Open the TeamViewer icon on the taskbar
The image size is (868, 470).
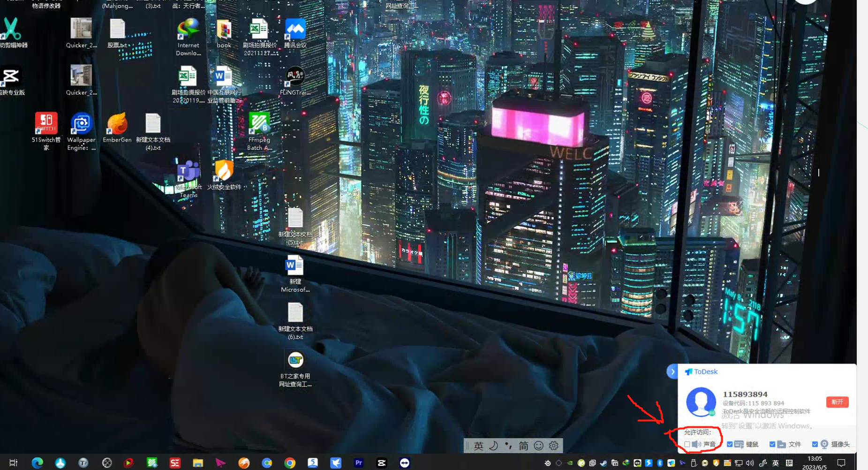(x=405, y=463)
